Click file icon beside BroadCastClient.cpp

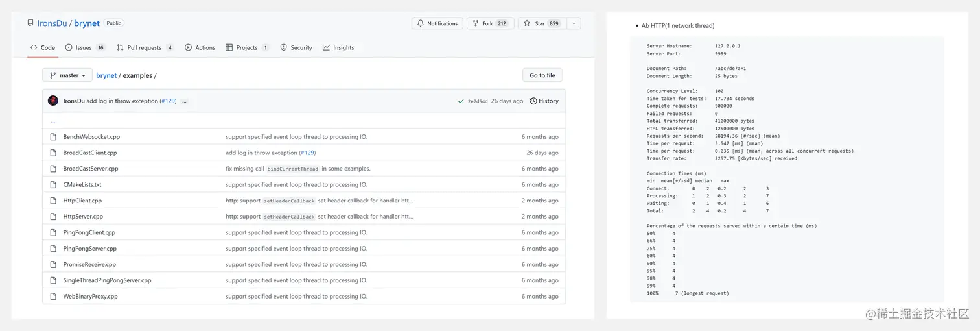54,153
